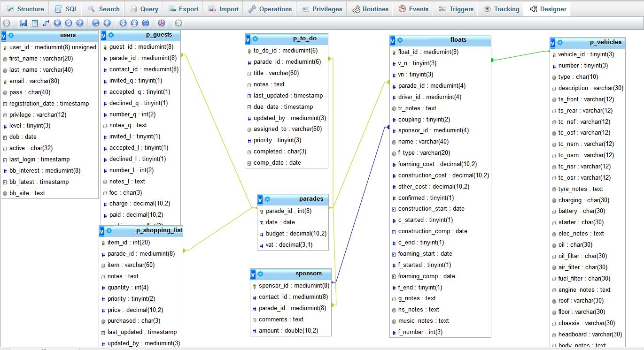Click the double-chevron show/hide menu button
This screenshot has width=644, height=350.
[x=7, y=23]
